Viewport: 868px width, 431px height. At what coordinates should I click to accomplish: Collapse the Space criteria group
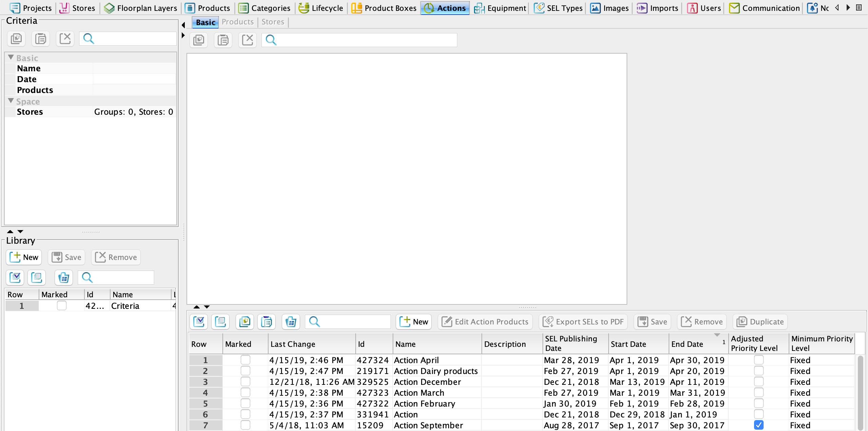[11, 101]
